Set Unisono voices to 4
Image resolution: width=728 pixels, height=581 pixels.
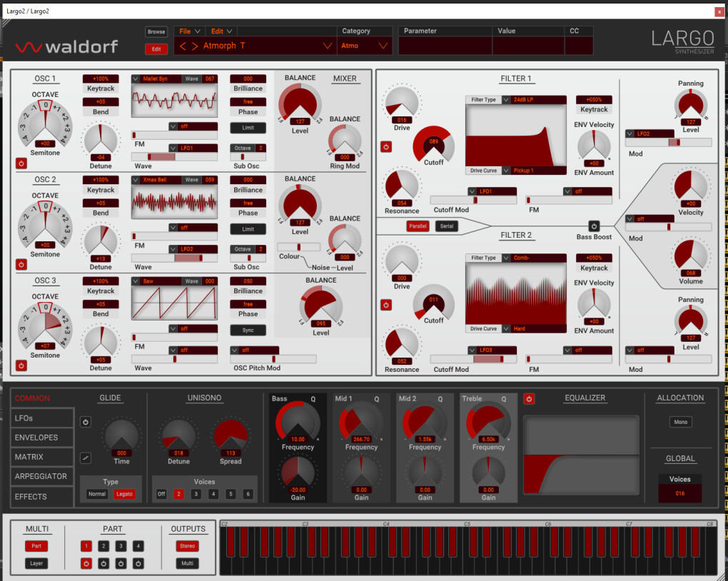tap(213, 494)
